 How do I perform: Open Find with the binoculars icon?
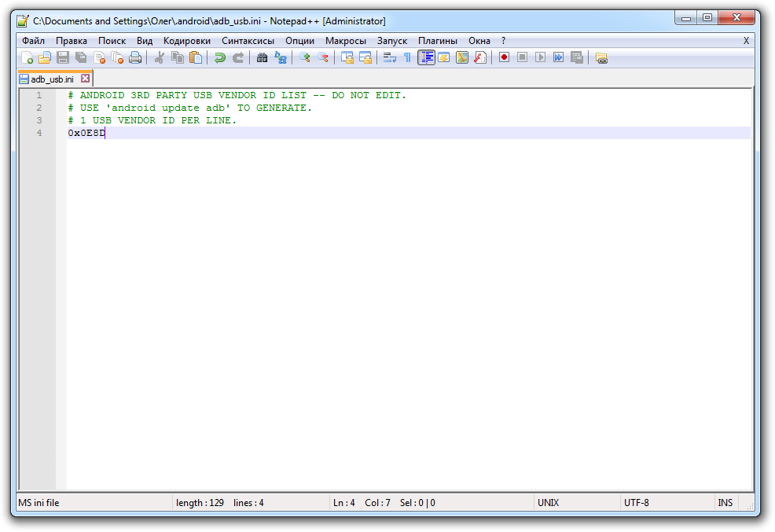click(263, 57)
